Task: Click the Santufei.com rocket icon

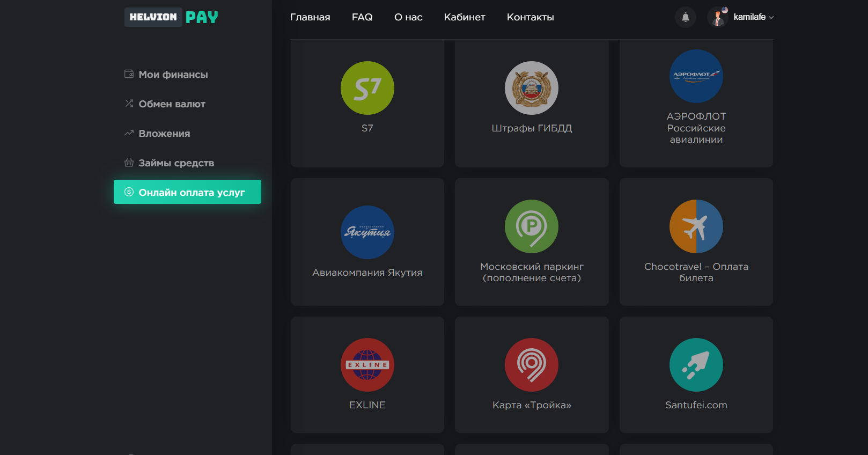Action: (x=696, y=365)
